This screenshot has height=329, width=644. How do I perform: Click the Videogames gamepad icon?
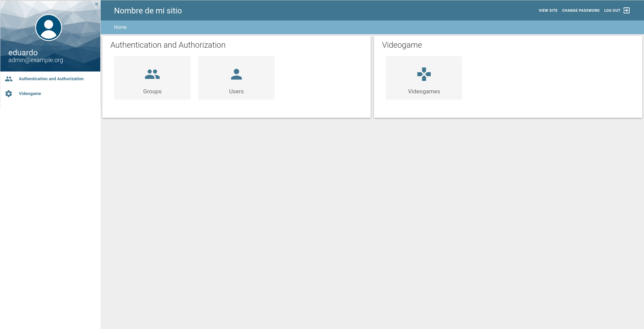tap(424, 74)
